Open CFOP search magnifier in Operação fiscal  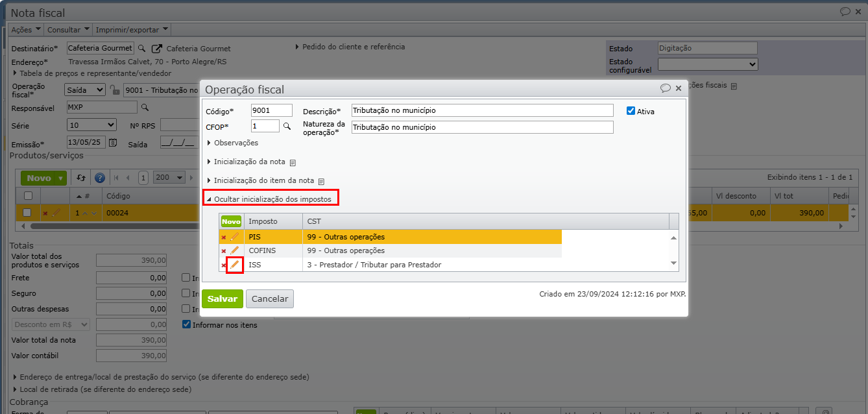tap(287, 126)
